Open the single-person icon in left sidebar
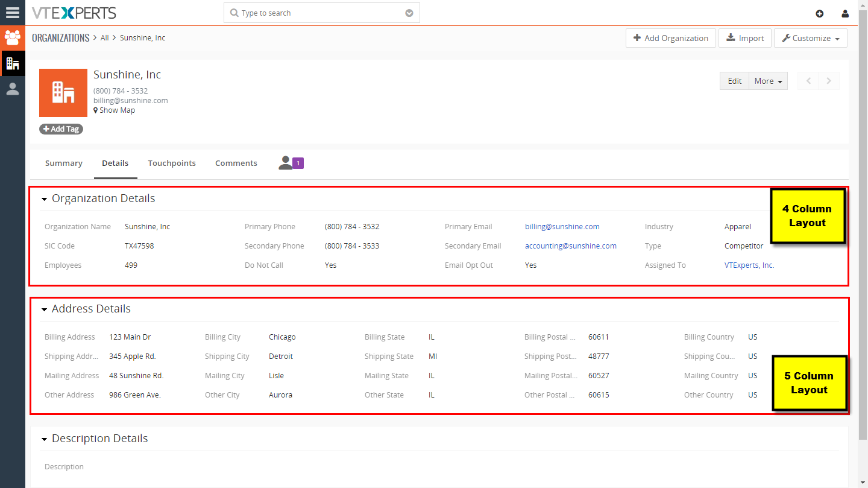This screenshot has width=868, height=488. pyautogui.click(x=13, y=89)
